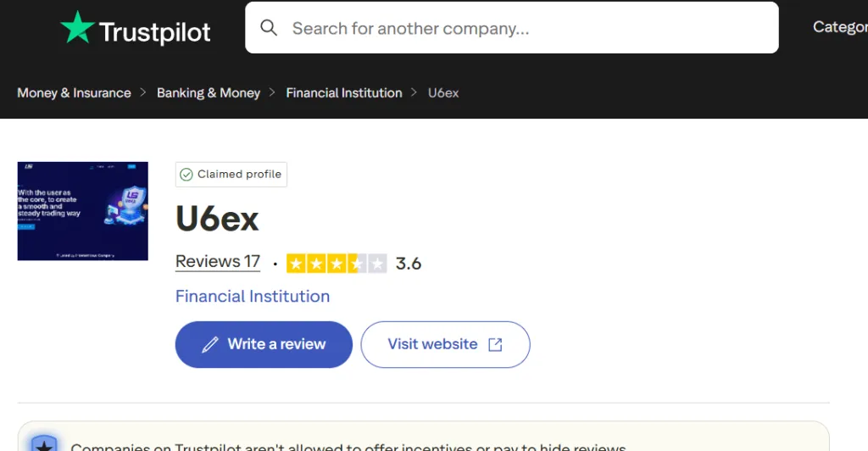Open the U6ex company screenshot thumbnail
This screenshot has width=868, height=451.
pos(83,211)
